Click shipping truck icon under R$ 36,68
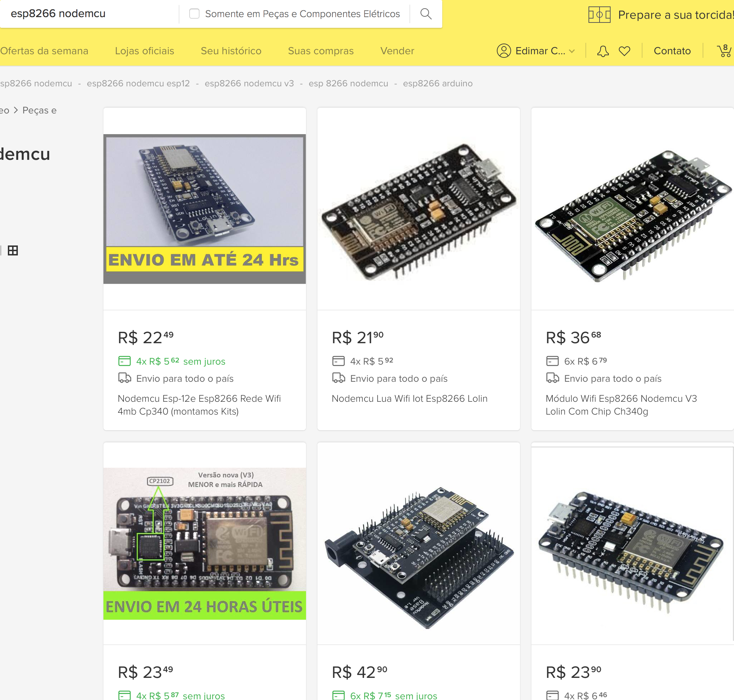Screen dimensions: 734x700 553,378
